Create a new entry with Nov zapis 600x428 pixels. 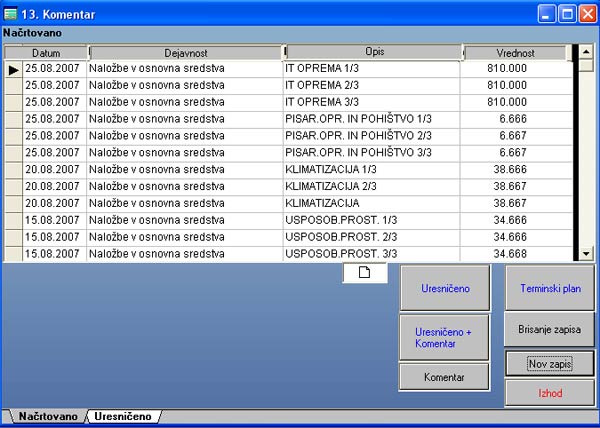coord(549,363)
